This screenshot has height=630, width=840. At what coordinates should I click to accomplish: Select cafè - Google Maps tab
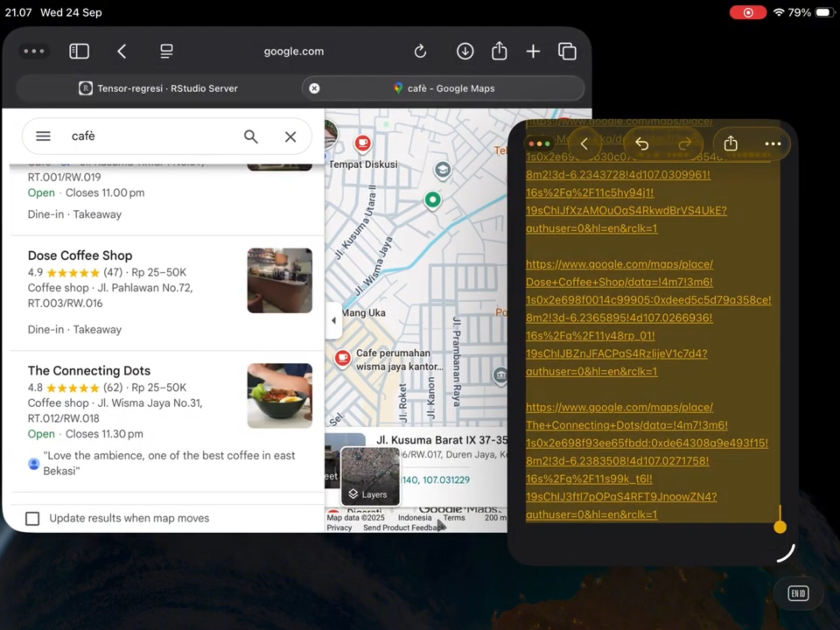[450, 88]
